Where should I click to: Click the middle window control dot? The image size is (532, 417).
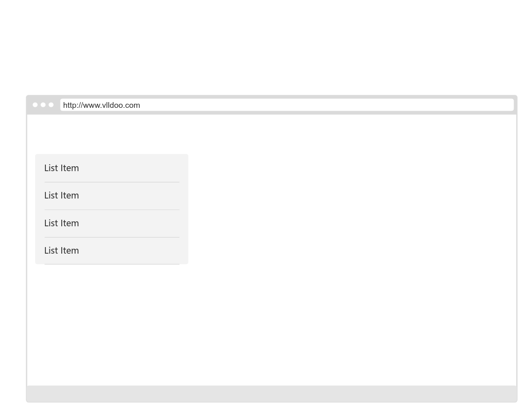[43, 105]
